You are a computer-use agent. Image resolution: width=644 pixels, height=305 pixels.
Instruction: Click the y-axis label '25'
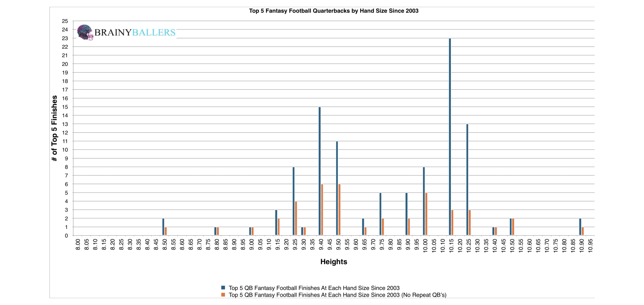65,21
